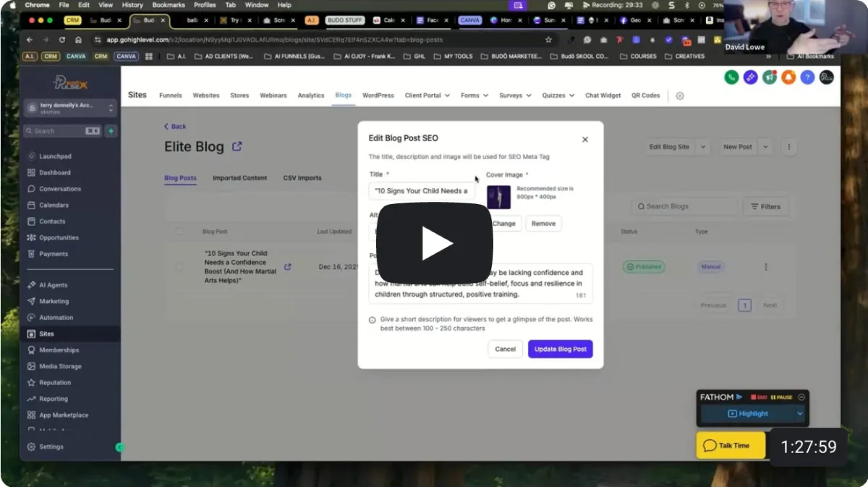Screen dimensions: 868x487
Task: Click the Talk Time yellow button
Action: 731,446
